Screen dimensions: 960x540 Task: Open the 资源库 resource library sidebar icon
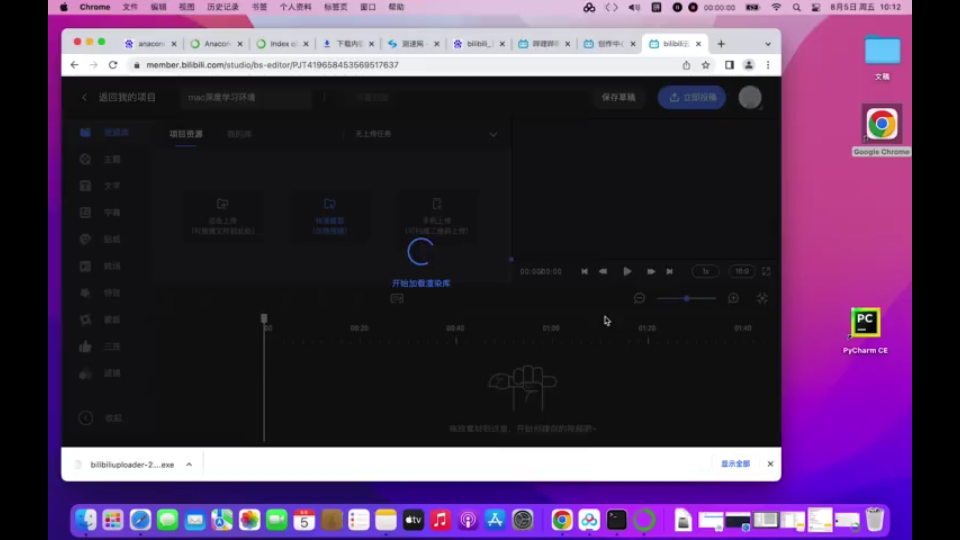click(x=85, y=132)
